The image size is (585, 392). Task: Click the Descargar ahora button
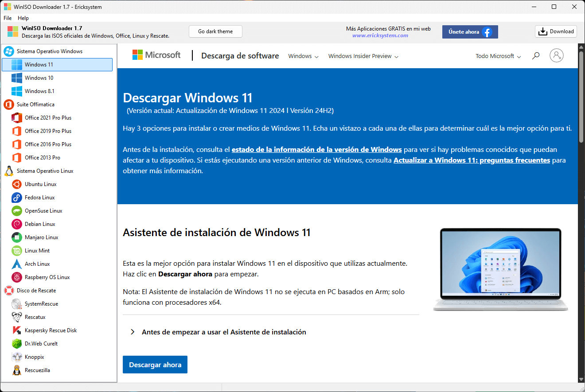point(155,364)
